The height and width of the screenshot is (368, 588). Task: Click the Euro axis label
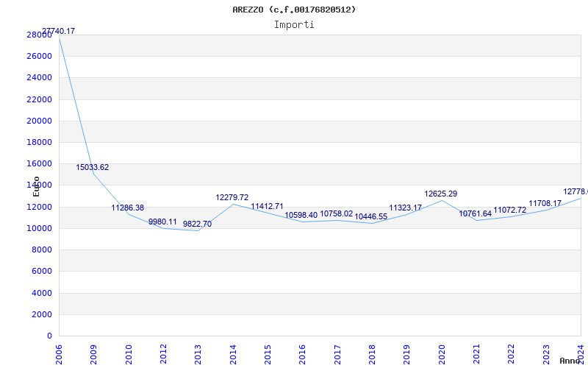tap(36, 187)
